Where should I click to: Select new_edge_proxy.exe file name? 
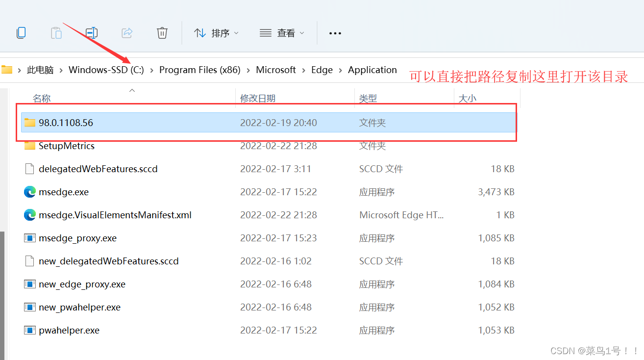click(x=82, y=284)
